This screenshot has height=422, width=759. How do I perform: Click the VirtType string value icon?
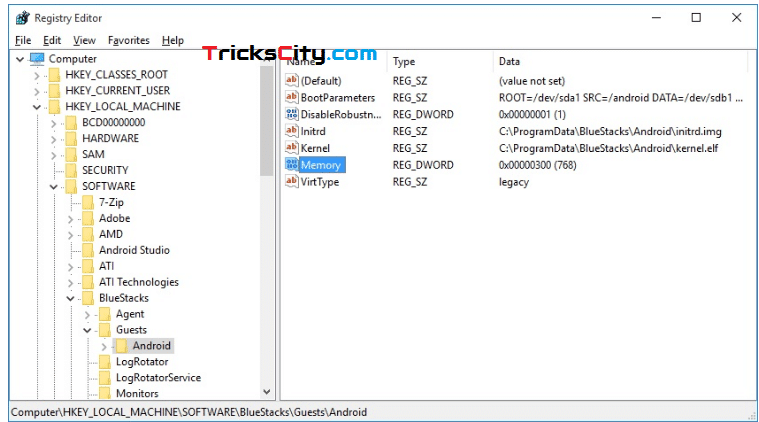[x=291, y=181]
